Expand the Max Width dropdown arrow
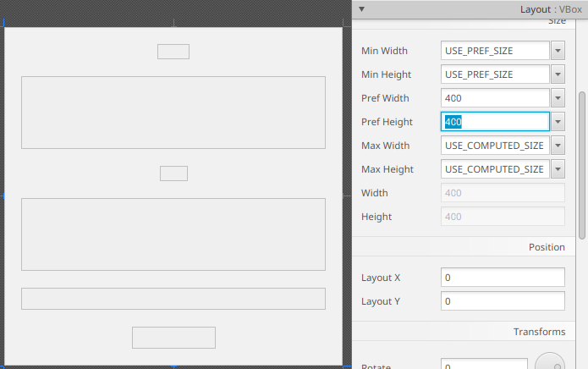The image size is (588, 369). click(x=558, y=146)
